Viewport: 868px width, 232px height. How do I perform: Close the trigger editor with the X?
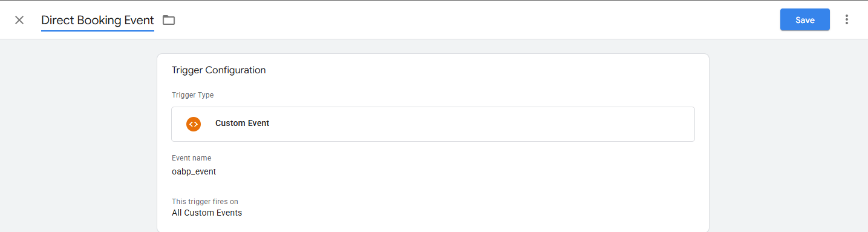coord(19,20)
